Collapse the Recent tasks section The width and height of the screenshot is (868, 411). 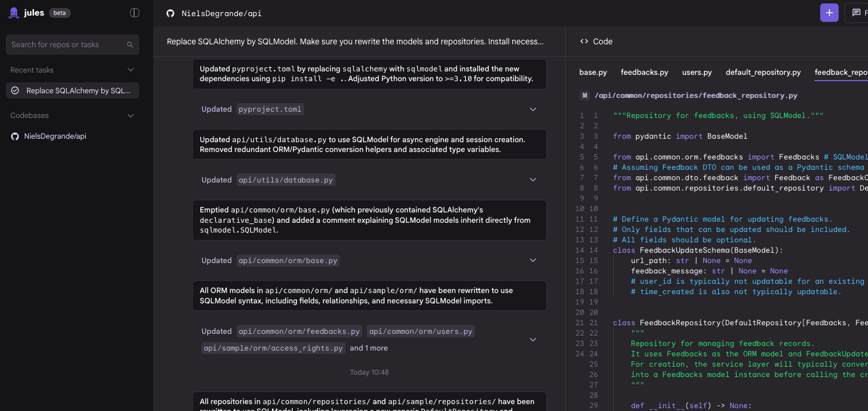(x=131, y=70)
